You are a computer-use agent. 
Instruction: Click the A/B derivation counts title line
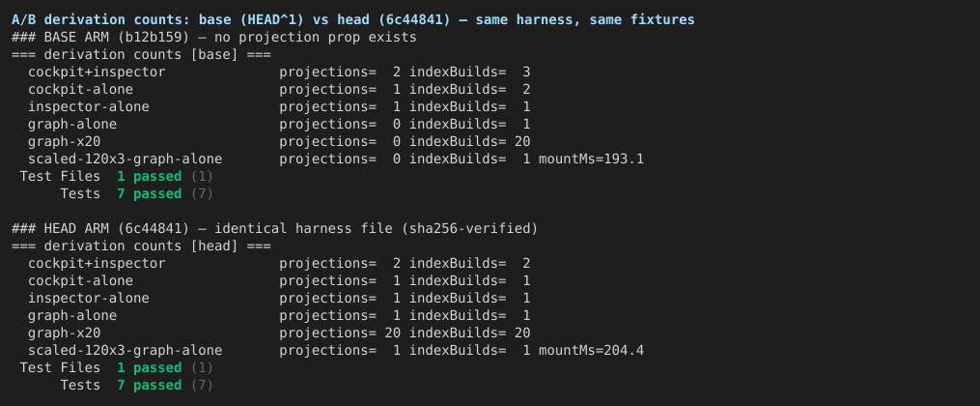click(353, 20)
